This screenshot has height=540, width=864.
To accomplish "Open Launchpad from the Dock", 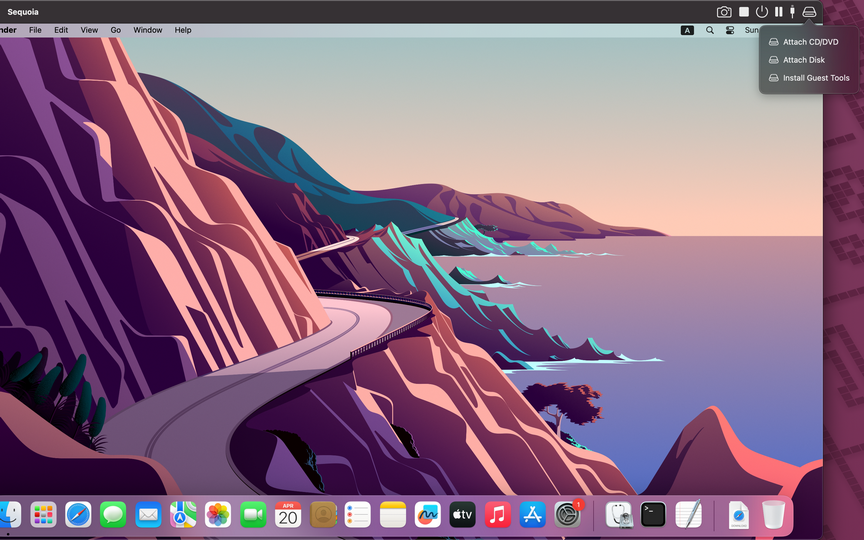I will point(44,515).
